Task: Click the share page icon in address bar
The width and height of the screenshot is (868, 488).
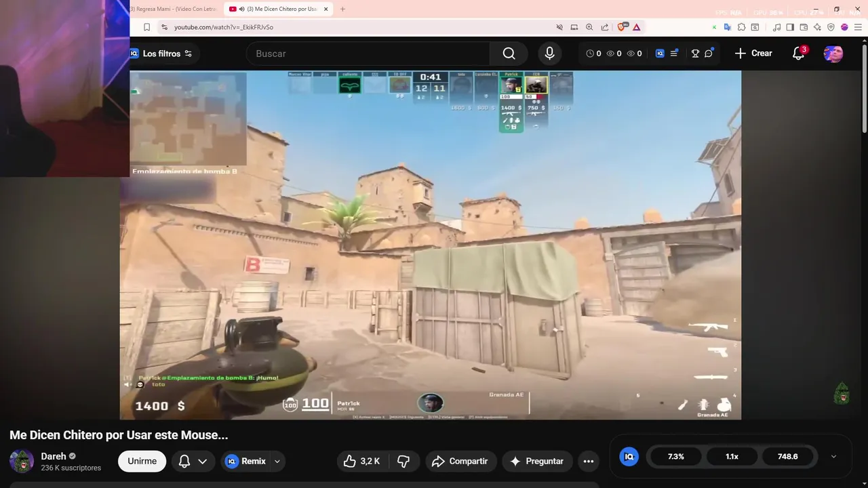Action: click(604, 27)
